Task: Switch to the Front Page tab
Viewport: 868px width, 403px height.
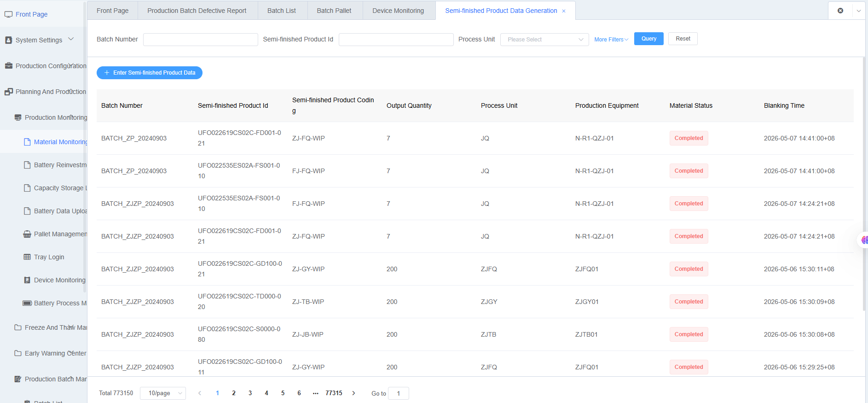Action: coord(113,11)
